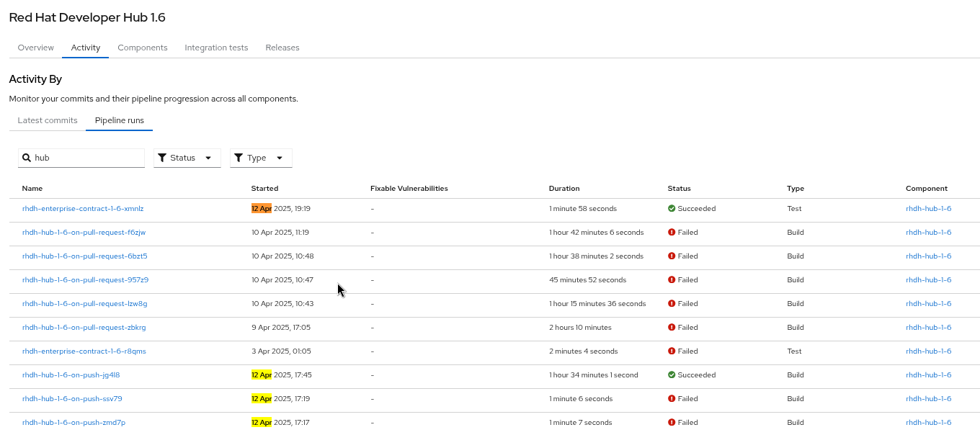Click rhdh-hub-1-6 component link in first row
The width and height of the screenshot is (980, 435).
pyautogui.click(x=928, y=209)
